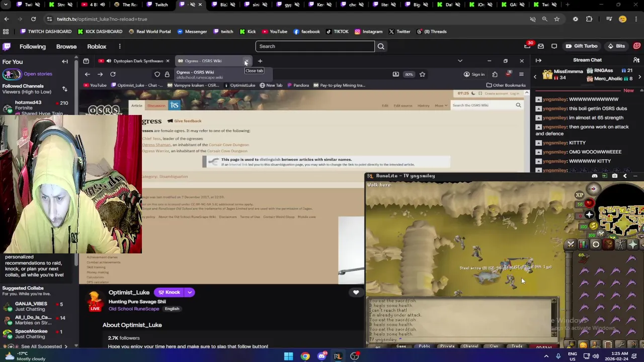Collapse the For You sidebar

point(65,62)
